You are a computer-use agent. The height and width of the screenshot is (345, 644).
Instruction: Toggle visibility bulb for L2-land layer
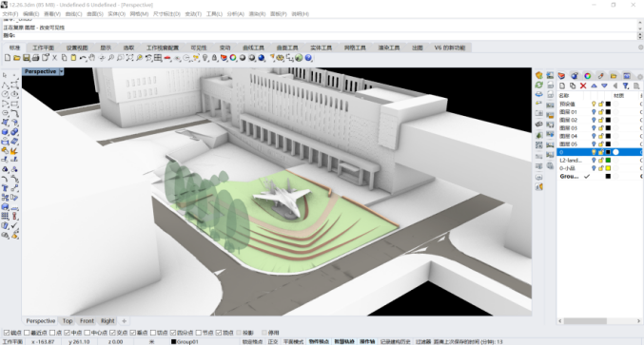[594, 160]
